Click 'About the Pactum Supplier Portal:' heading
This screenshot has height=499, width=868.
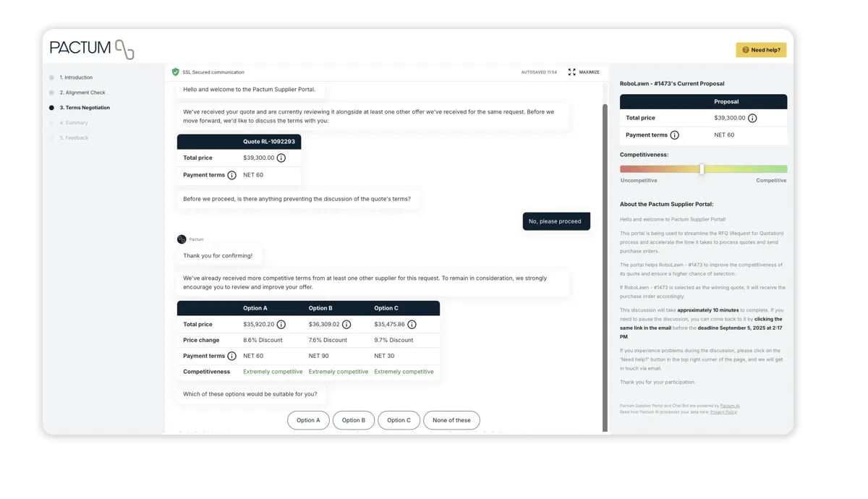(x=666, y=205)
